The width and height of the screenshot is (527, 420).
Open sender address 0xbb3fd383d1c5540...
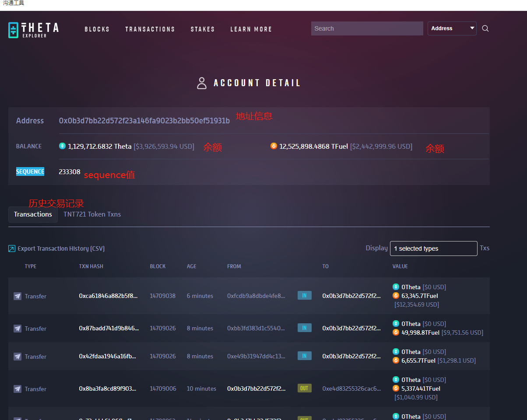(x=256, y=329)
